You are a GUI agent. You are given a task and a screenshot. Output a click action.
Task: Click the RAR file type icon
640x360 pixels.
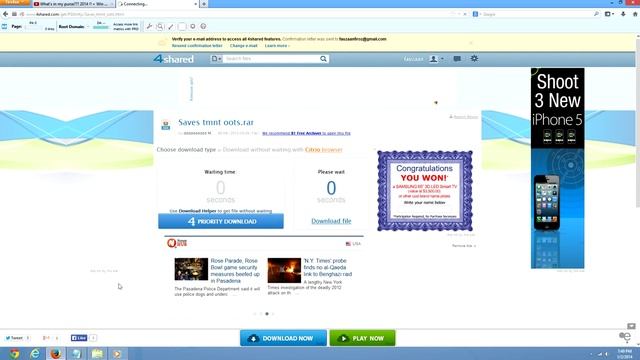coord(166,125)
